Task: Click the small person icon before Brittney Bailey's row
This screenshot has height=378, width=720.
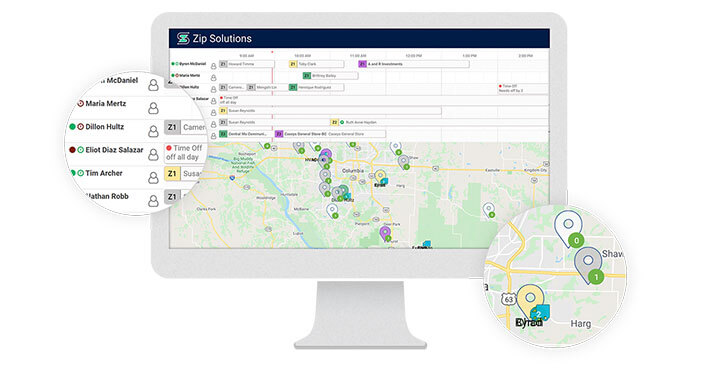Action: [214, 78]
